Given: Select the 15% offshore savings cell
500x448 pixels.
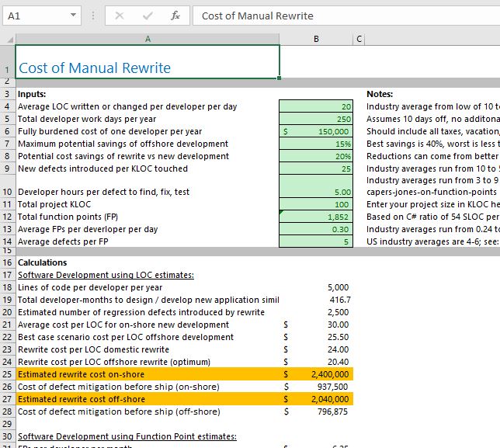Looking at the screenshot, I should (316, 144).
